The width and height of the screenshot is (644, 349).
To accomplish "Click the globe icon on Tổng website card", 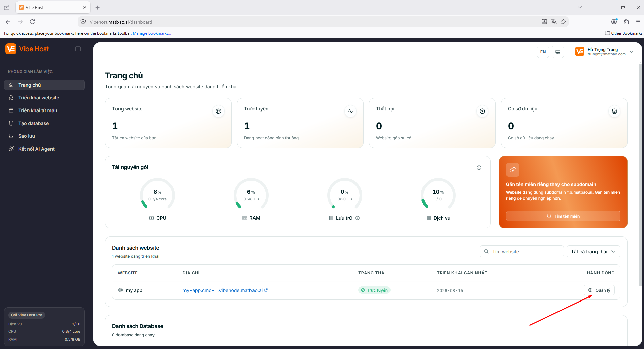I will (218, 111).
